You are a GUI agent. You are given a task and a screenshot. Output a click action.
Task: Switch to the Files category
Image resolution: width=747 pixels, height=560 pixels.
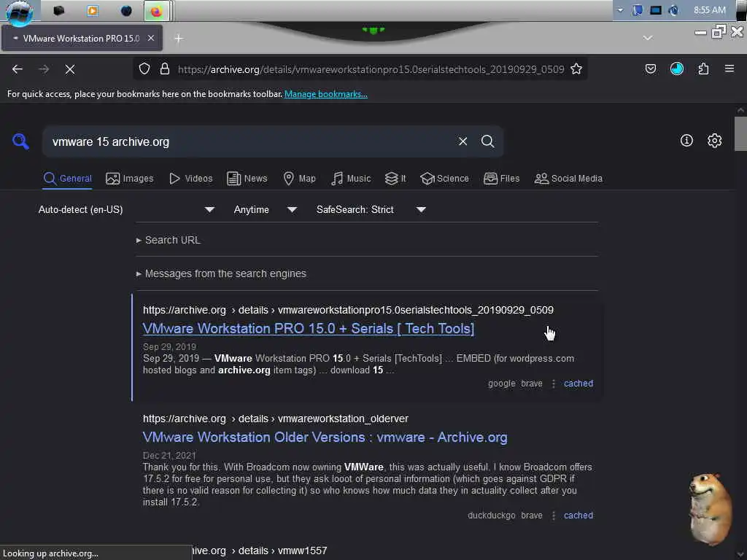[x=502, y=179]
